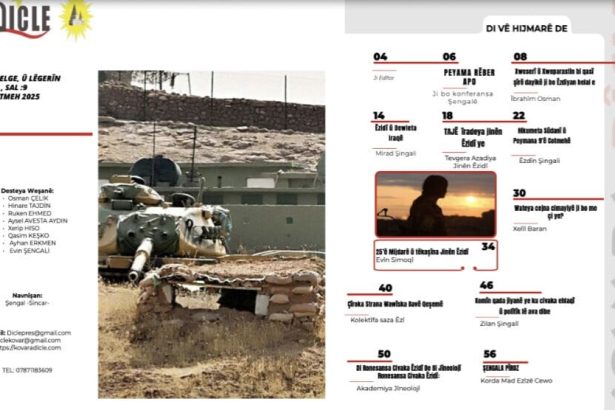Open the tank photograph
The width and height of the screenshot is (615, 410).
pyautogui.click(x=211, y=234)
